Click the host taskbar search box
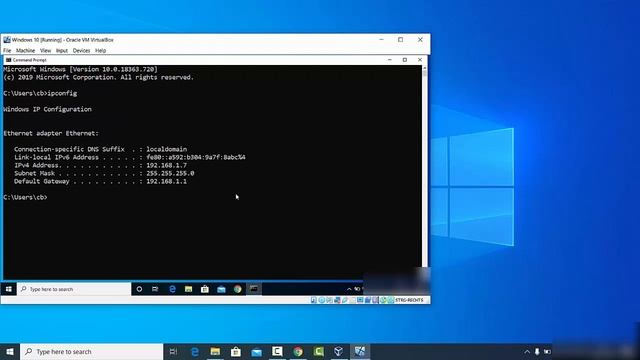Viewport: 640px width, 360px height. [x=91, y=351]
